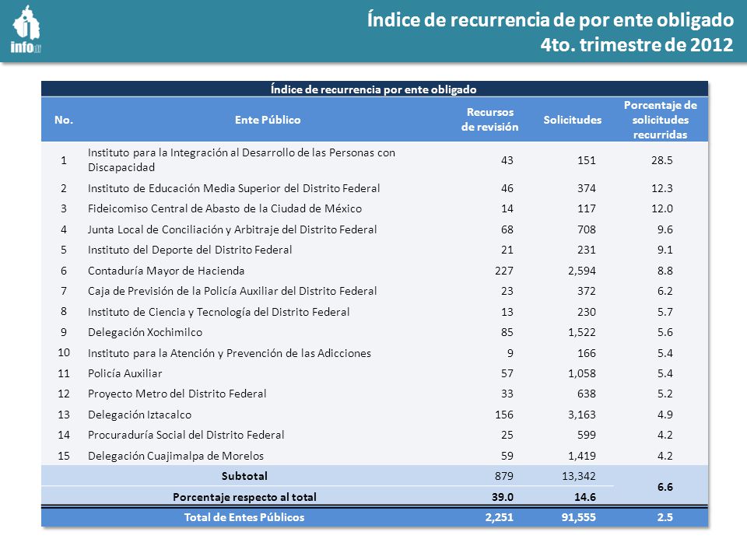Click the 'Solicitudes' column header
Image resolution: width=747 pixels, height=560 pixels.
coord(573,120)
